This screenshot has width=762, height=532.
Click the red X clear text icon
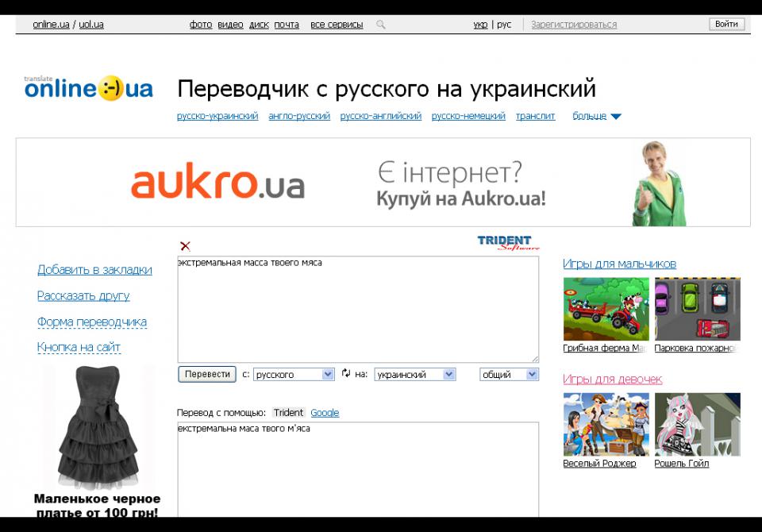click(x=185, y=246)
